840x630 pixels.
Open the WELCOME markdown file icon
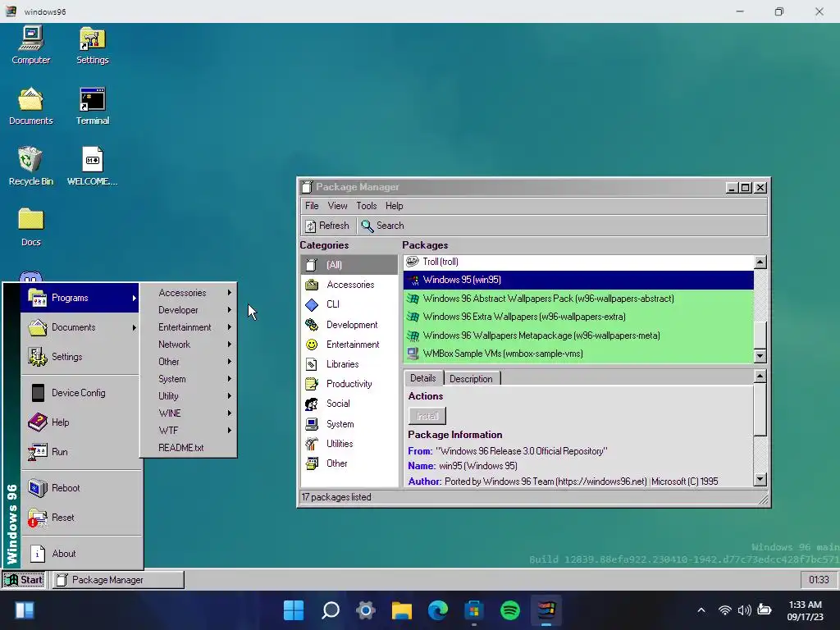(x=92, y=166)
